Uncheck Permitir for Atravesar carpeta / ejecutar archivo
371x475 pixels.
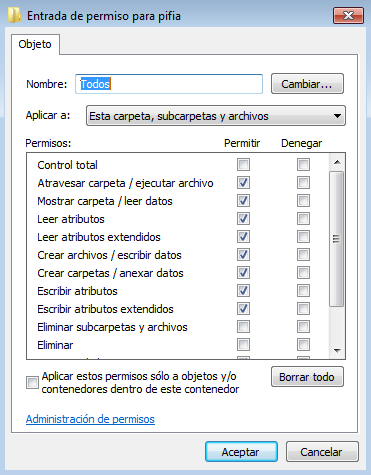coord(243,183)
